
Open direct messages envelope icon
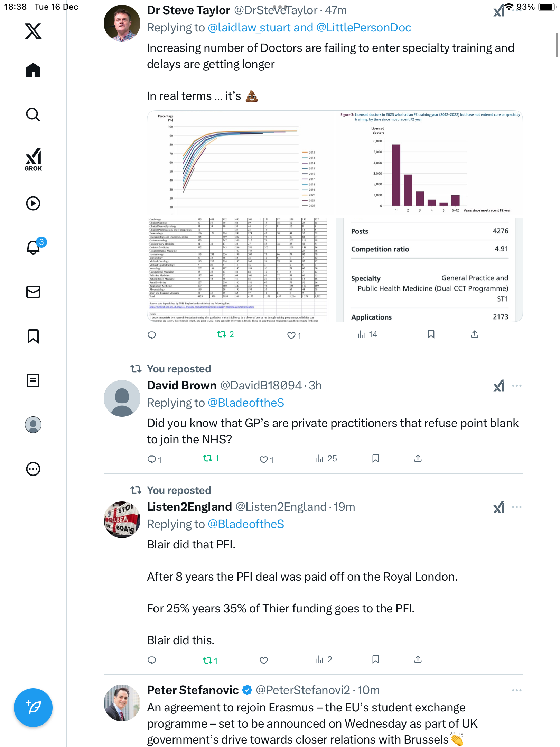click(33, 292)
